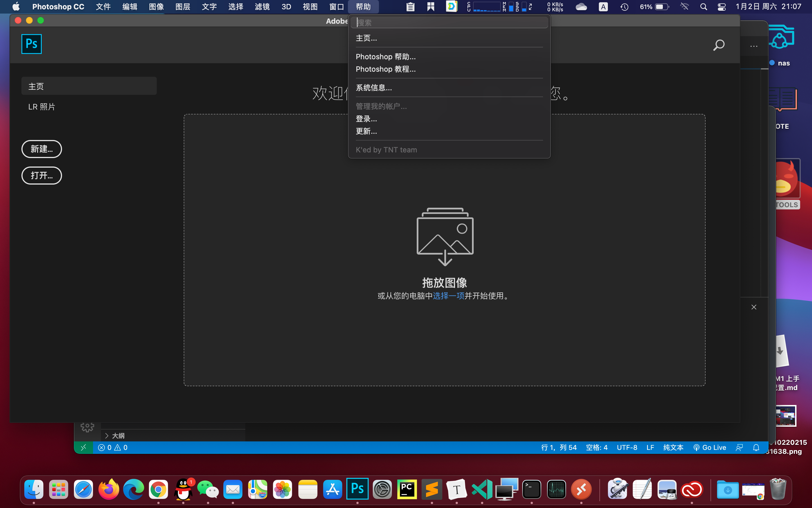Click the Photoshop icon in the Dock

coord(357,489)
